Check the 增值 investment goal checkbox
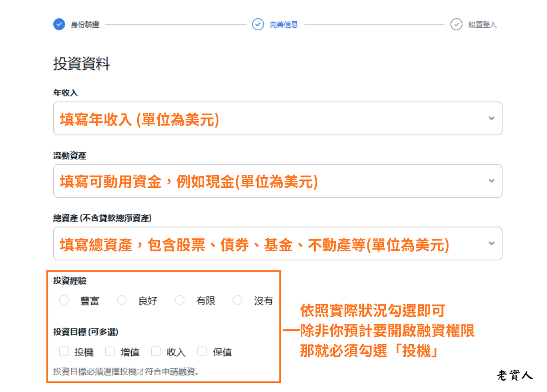 110,351
